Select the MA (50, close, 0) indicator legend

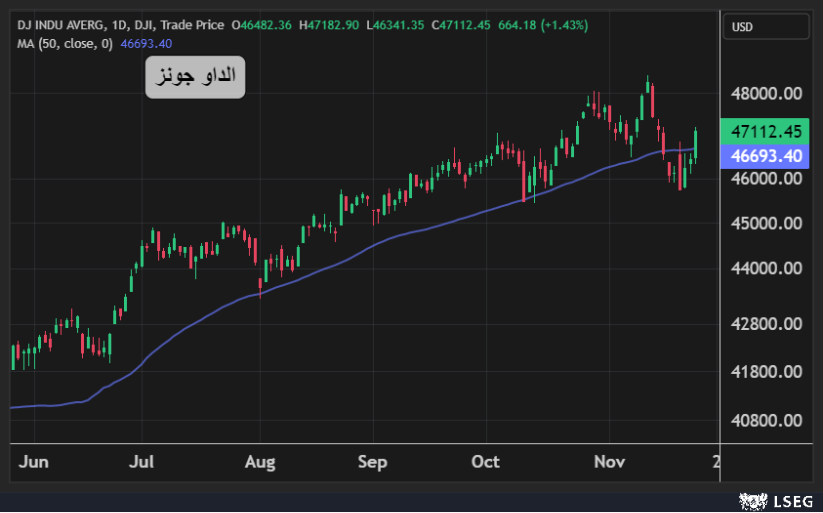tap(64, 43)
